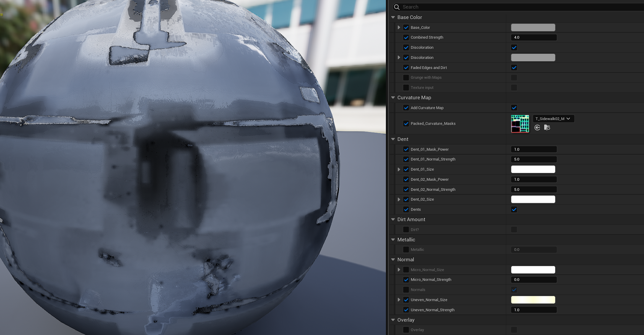Click the Uneven_Normal_Size label
Screen dimensions: 644x335
[x=429, y=300]
